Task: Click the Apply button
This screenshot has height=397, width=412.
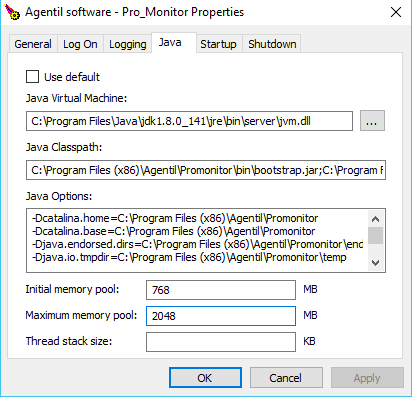Action: pos(367,378)
